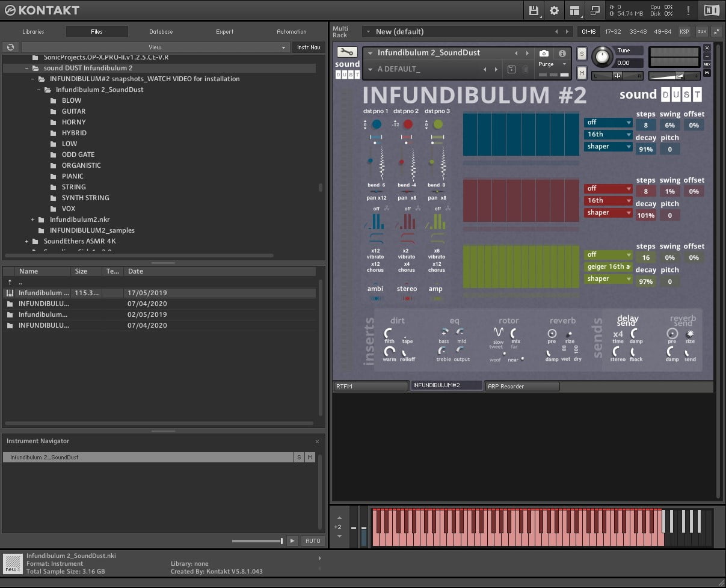Viewport: 726px width, 588px height.
Task: Open the View dropdown in the file browser
Action: (x=155, y=47)
